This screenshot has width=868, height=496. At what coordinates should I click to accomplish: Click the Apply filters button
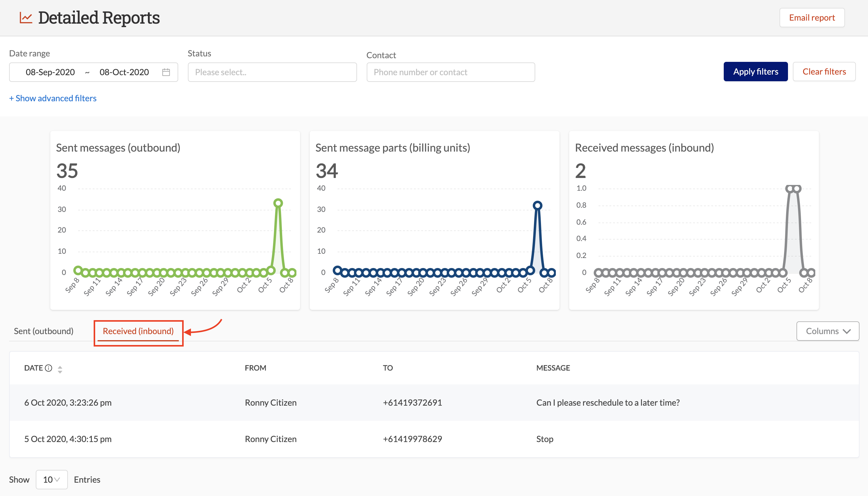point(755,72)
